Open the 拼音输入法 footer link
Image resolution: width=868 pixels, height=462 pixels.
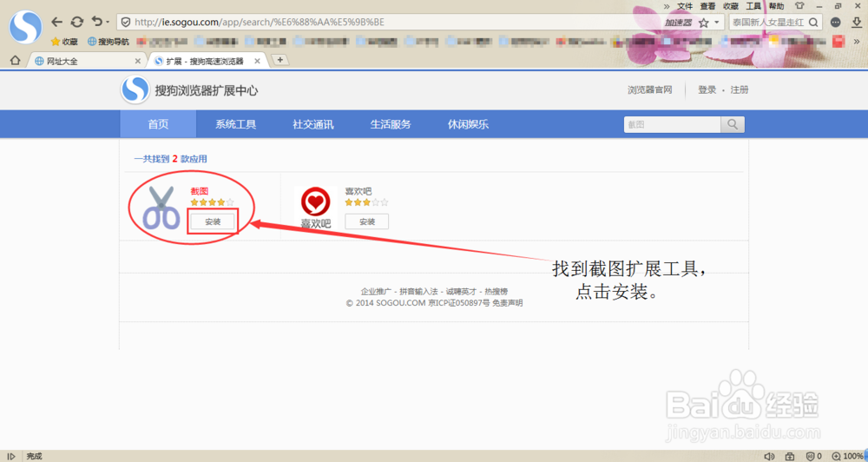click(x=418, y=292)
